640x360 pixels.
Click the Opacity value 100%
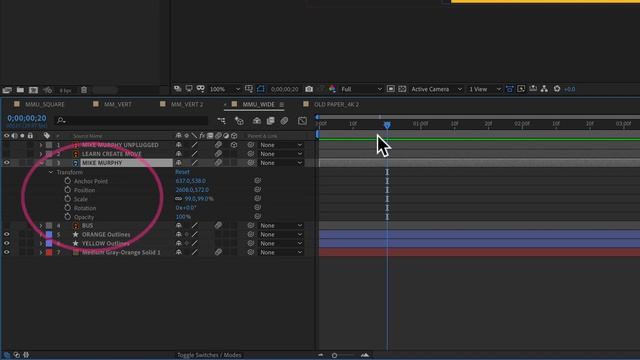pos(183,217)
